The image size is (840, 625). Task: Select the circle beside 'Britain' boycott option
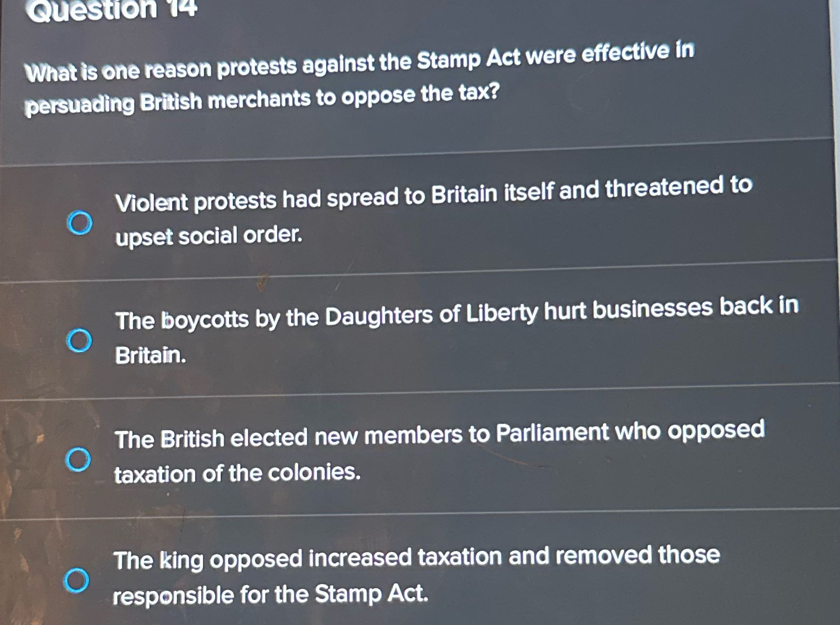(82, 339)
